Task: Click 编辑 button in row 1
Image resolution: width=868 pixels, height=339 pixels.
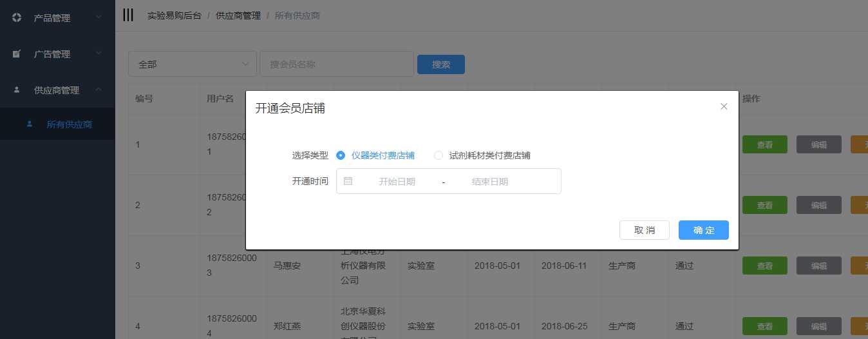Action: (819, 144)
